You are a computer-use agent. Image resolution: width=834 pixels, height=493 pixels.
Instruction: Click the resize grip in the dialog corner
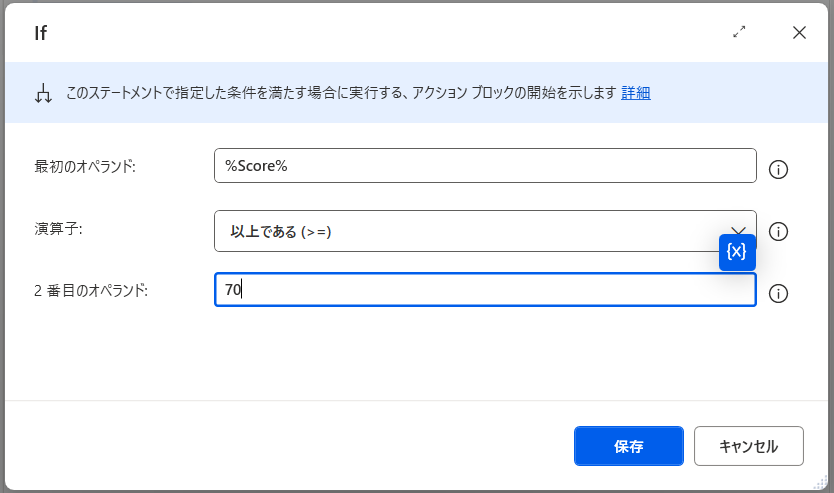pos(820,481)
